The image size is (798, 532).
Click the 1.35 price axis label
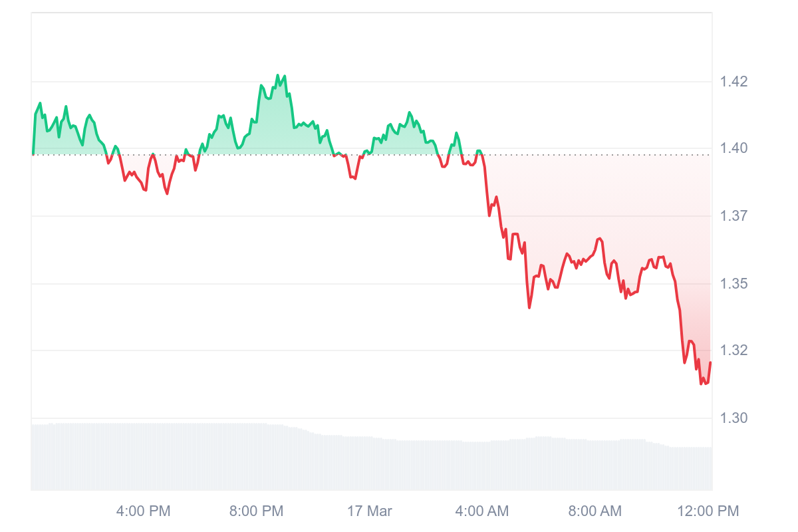(x=734, y=283)
